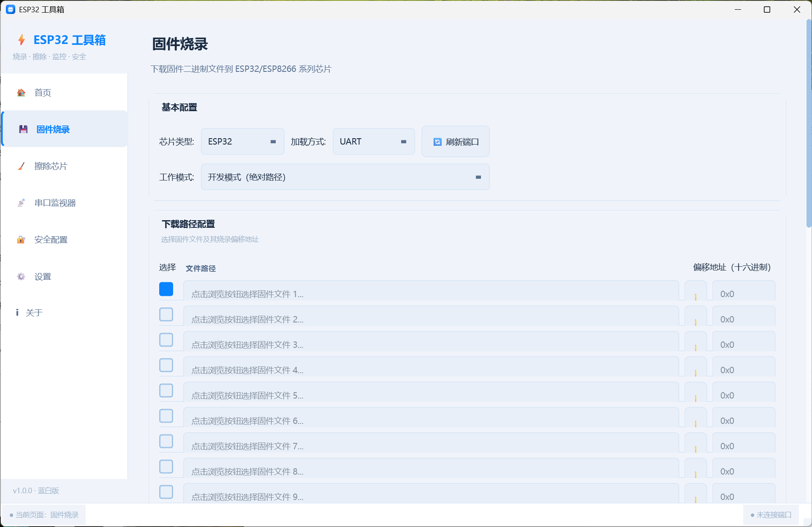Click the browse folder button for firmware file 8
Viewport: 812px width, 527px height.
tap(695, 468)
